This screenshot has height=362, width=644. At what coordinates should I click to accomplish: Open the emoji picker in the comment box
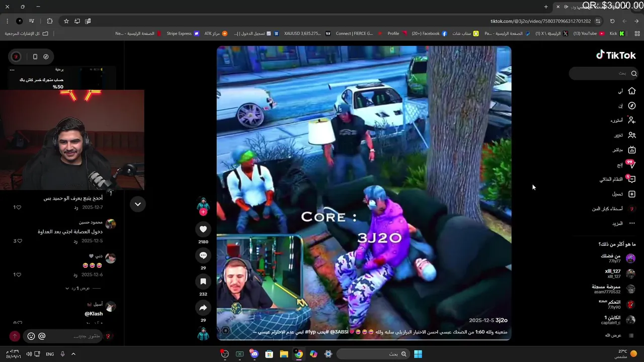click(x=31, y=336)
